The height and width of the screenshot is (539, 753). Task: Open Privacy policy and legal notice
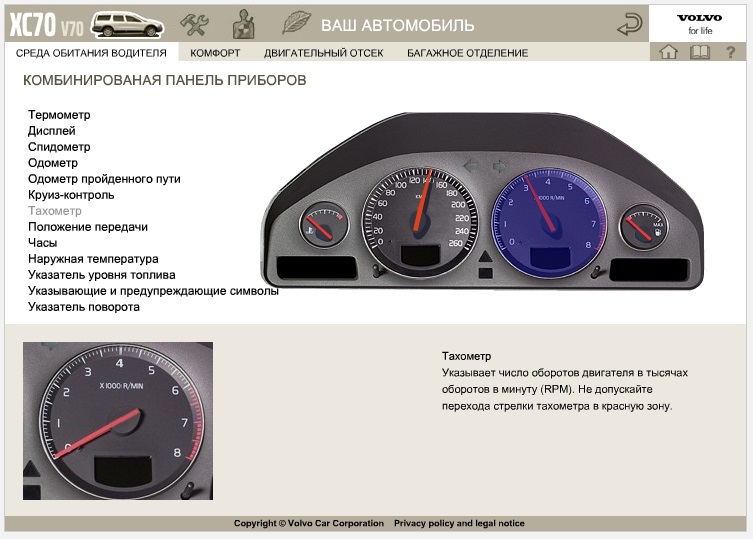tap(459, 523)
